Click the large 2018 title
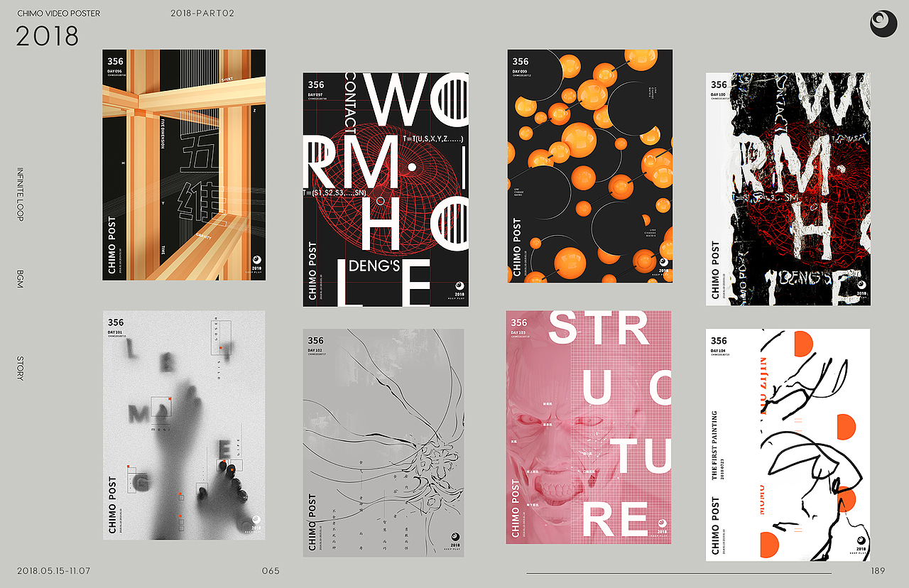This screenshot has width=909, height=588. (x=48, y=36)
